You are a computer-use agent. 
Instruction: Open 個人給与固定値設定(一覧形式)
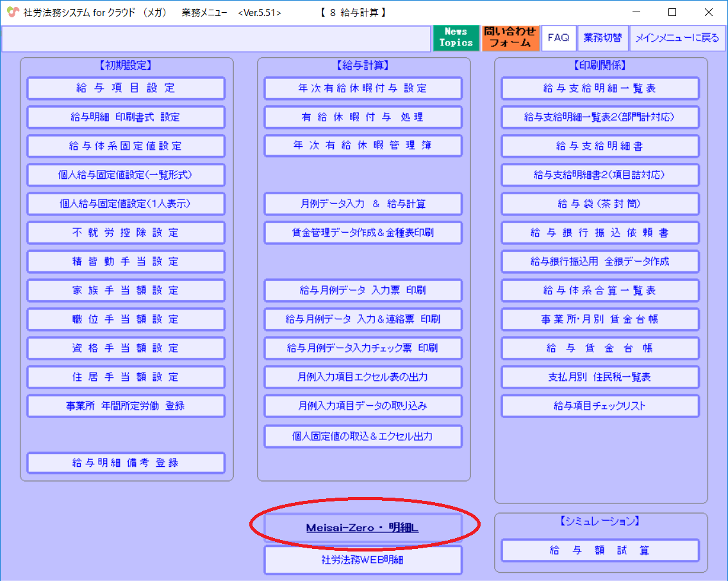(x=126, y=174)
